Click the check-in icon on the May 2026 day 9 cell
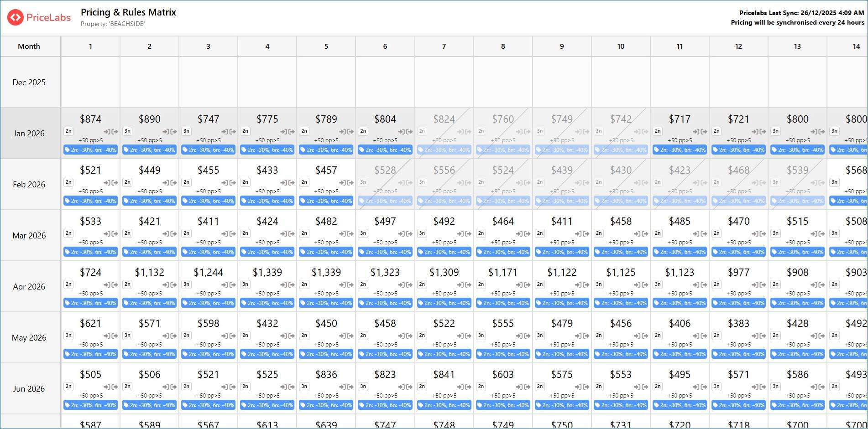868x429 pixels. [x=578, y=336]
